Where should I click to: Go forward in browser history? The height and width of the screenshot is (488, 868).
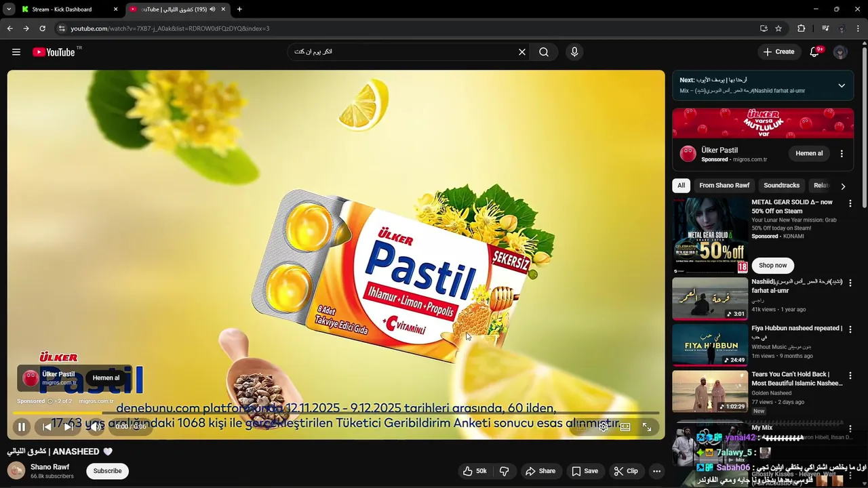pyautogui.click(x=26, y=28)
